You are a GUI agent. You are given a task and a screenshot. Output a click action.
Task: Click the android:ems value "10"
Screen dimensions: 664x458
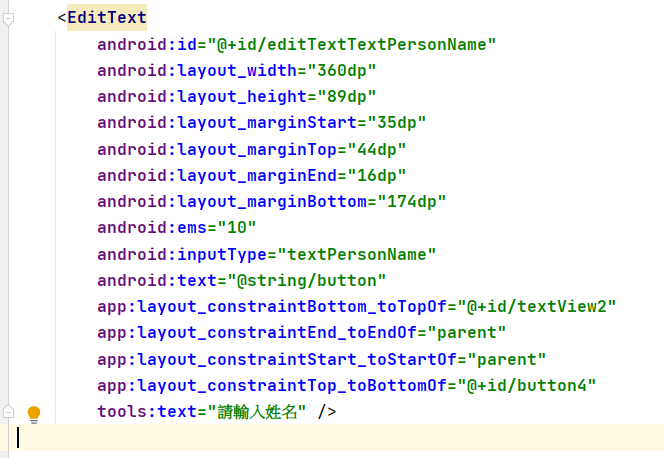(237, 228)
